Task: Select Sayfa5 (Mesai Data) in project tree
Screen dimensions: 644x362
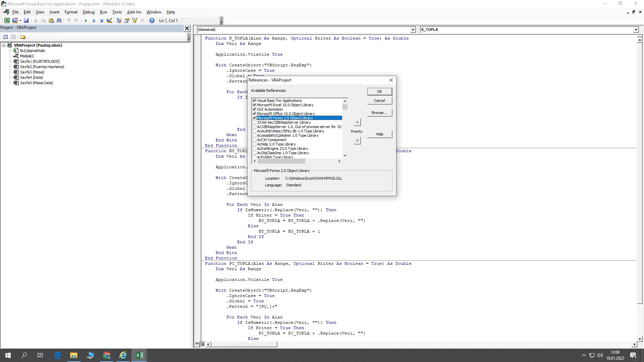Action: pyautogui.click(x=37, y=83)
